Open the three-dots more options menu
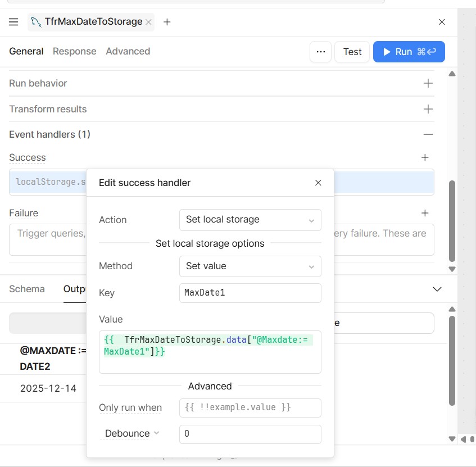 pos(320,52)
